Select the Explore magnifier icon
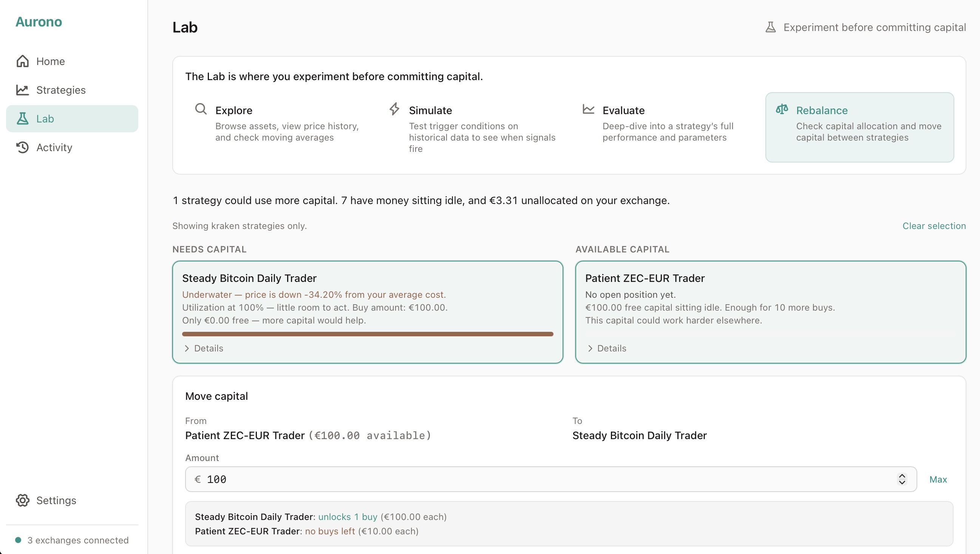The height and width of the screenshot is (554, 980). (x=201, y=109)
